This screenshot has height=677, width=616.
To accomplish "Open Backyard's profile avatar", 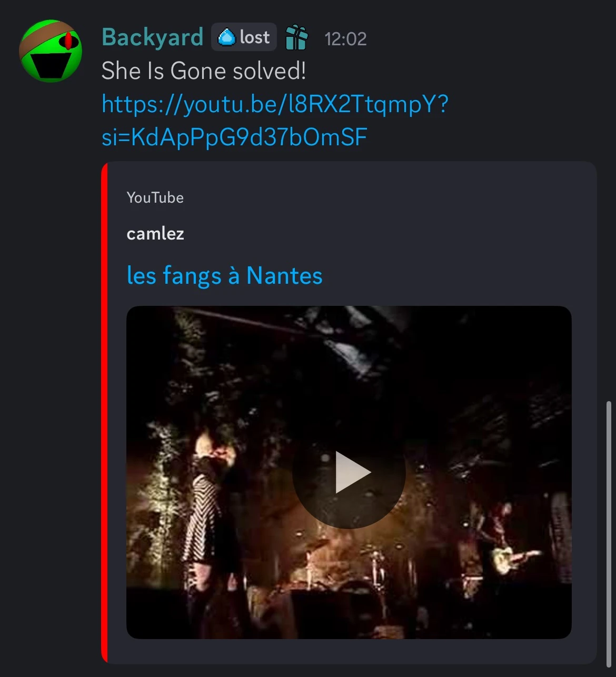I will coord(51,52).
